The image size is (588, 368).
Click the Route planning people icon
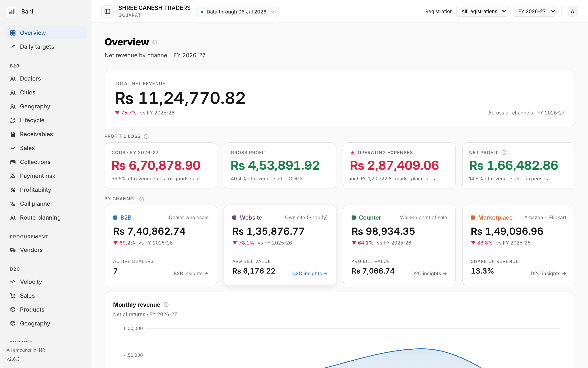(13, 218)
